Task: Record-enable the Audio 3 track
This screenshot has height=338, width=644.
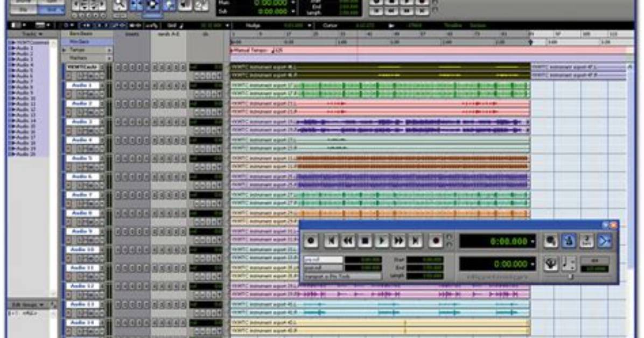Action: [x=68, y=131]
